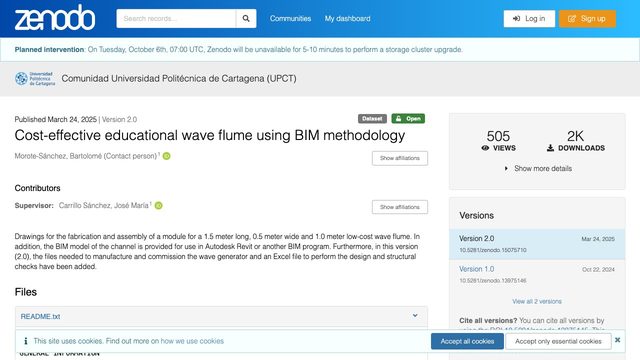Open the Communities menu item
Image resolution: width=640 pixels, height=360 pixels.
click(x=290, y=18)
